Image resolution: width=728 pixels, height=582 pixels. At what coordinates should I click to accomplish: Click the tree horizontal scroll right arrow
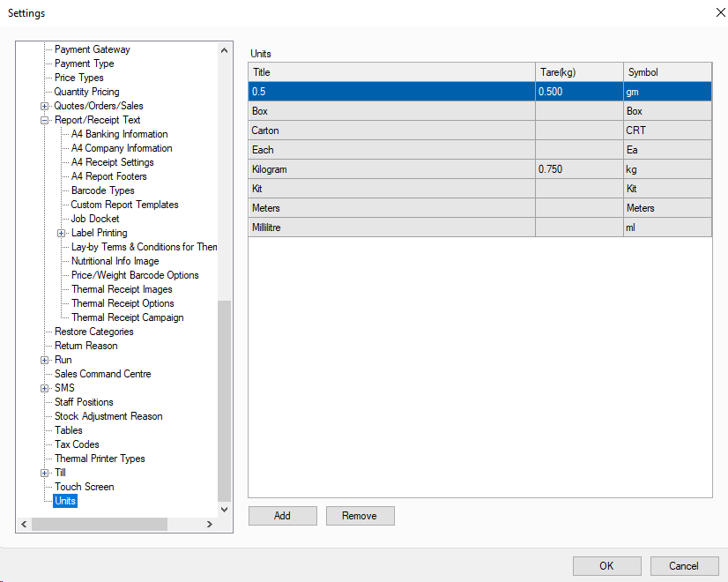pos(210,524)
